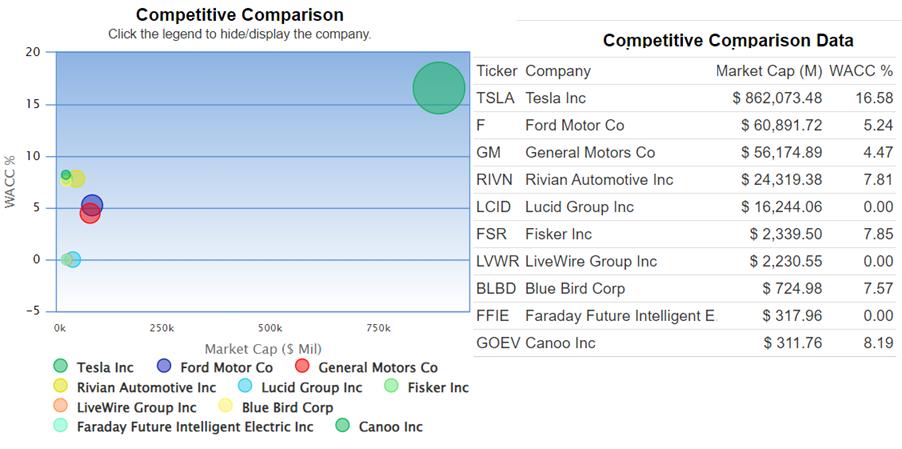Screen dimensions: 902x449
Task: Click the Market Cap (M) column header
Action: pyautogui.click(x=768, y=71)
